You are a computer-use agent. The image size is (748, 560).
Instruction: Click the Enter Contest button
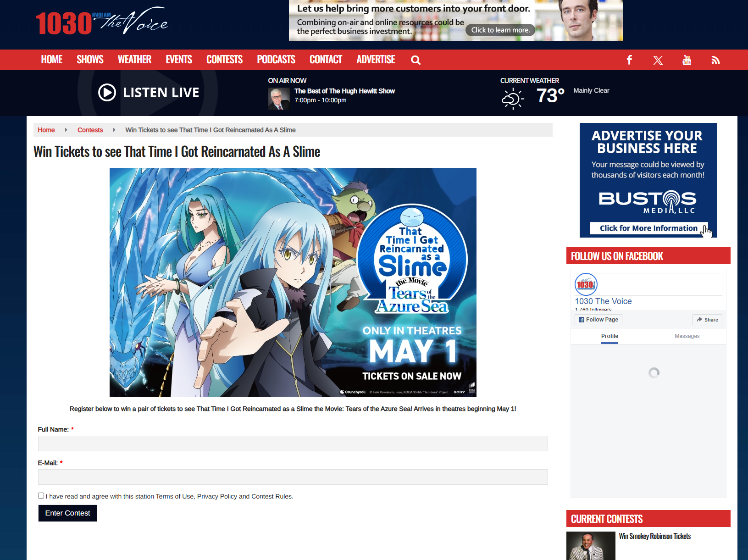click(67, 513)
